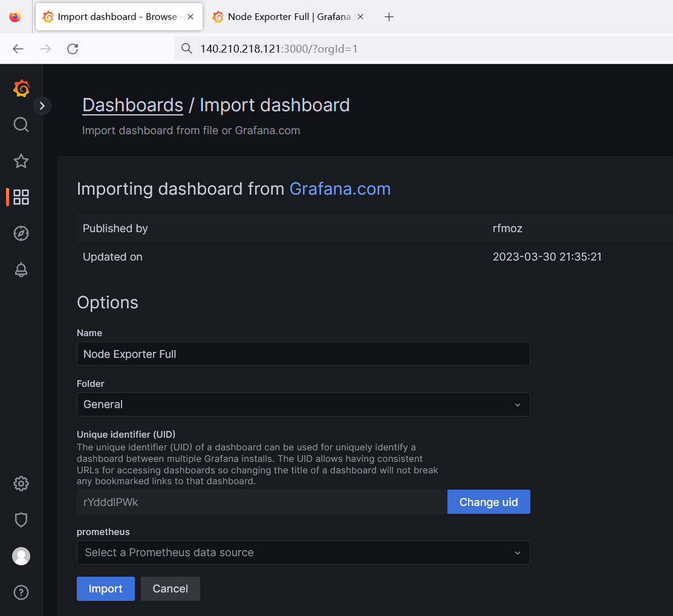
Task: Open Starred dashboards star icon
Action: click(x=21, y=161)
